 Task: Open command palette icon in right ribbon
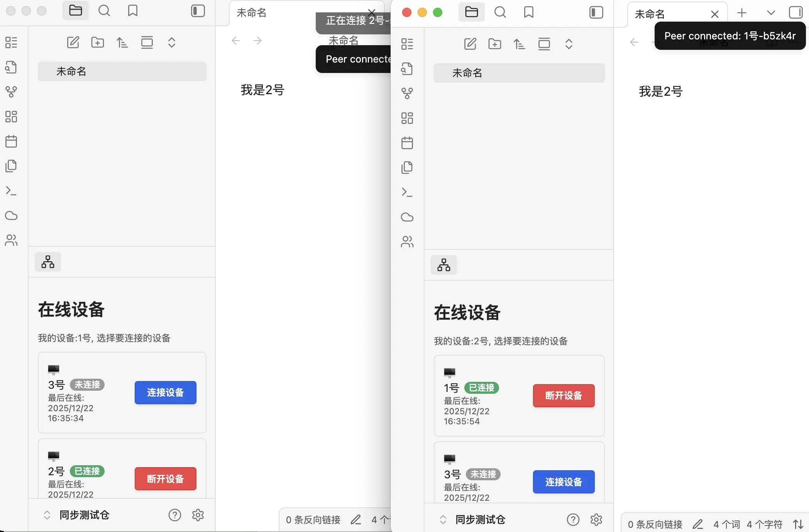407,192
